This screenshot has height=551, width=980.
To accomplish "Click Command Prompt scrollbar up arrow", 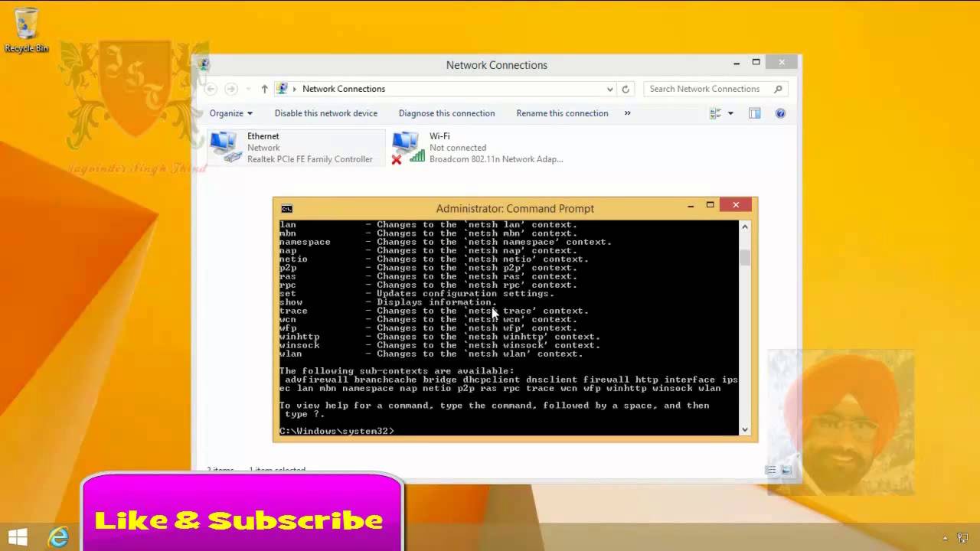I will tap(745, 227).
